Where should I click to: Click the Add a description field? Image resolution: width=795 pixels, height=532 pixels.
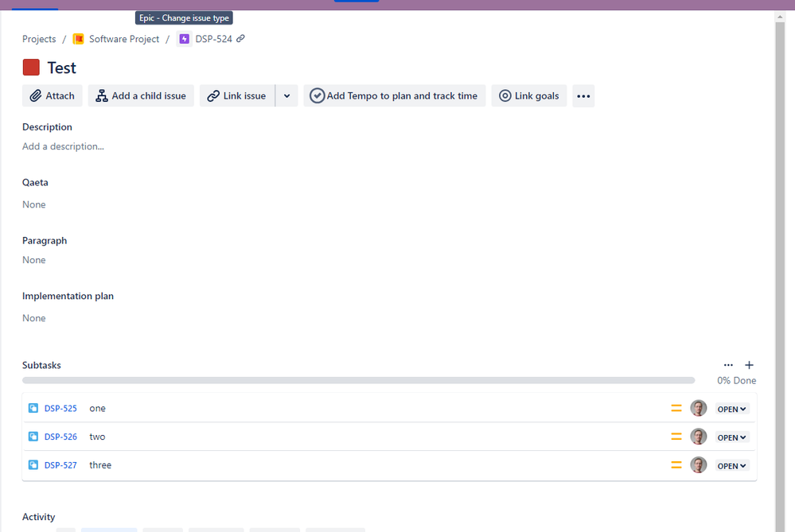[x=63, y=146]
